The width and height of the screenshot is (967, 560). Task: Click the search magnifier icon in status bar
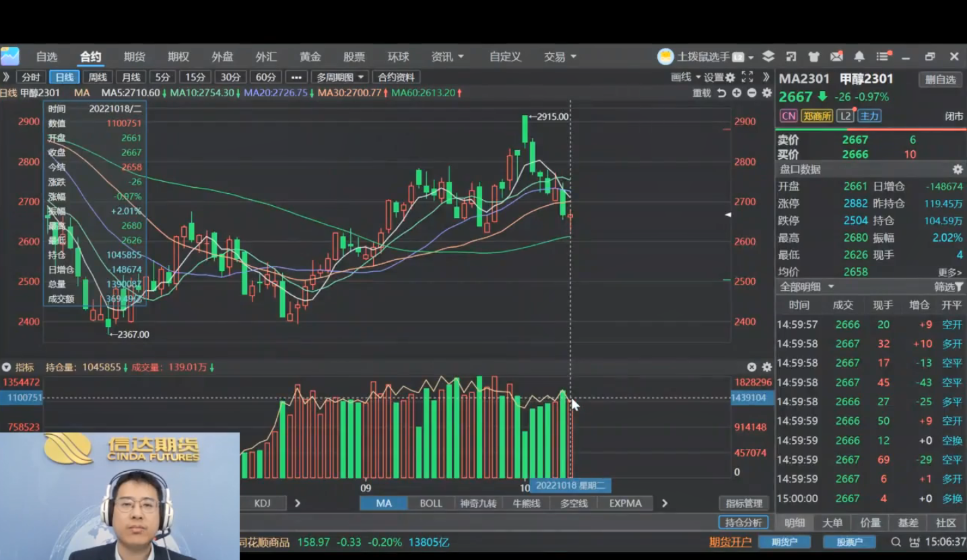(896, 542)
